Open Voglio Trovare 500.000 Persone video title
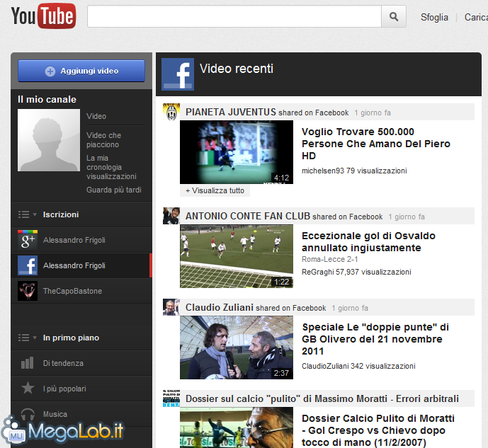Image resolution: width=488 pixels, height=448 pixels. coord(376,144)
